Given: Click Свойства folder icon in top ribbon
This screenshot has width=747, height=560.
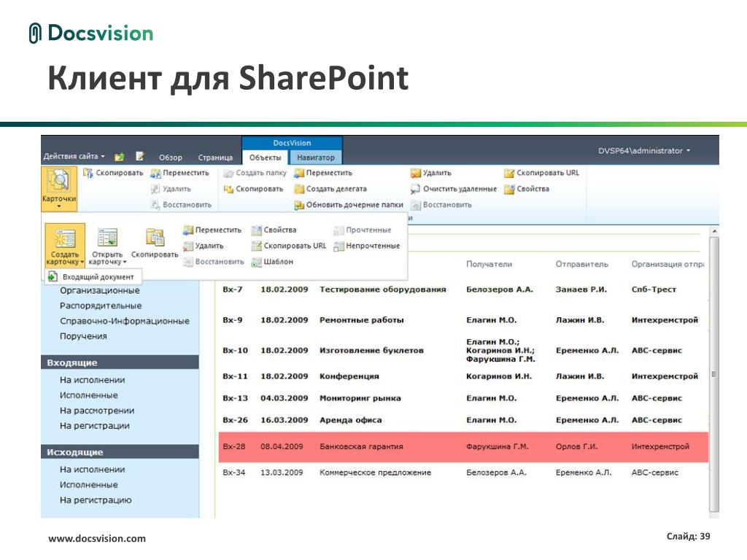Looking at the screenshot, I should (510, 189).
